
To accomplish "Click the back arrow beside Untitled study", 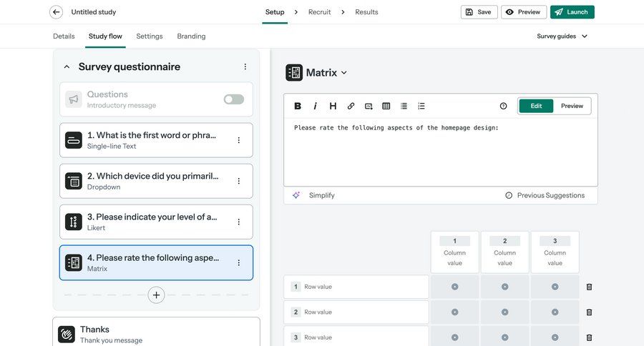I will 56,12.
